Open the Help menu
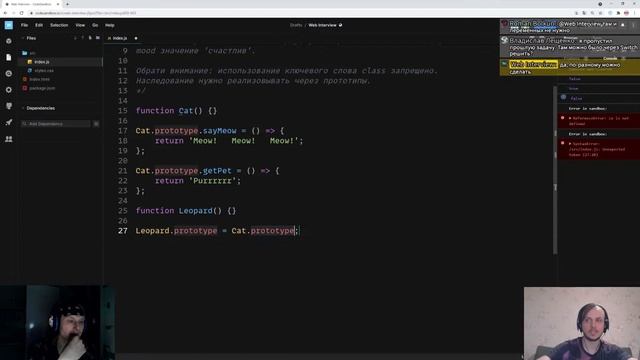 pos(109,25)
